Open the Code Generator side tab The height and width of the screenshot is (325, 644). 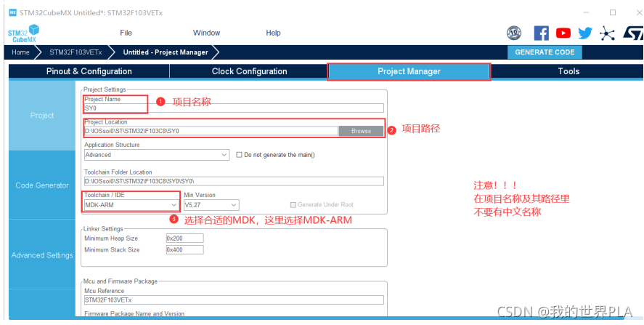tap(42, 185)
